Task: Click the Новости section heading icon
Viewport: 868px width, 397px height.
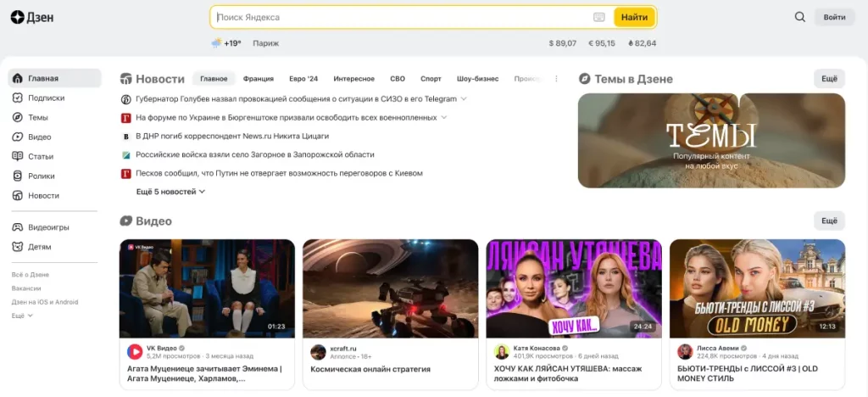Action: click(126, 79)
